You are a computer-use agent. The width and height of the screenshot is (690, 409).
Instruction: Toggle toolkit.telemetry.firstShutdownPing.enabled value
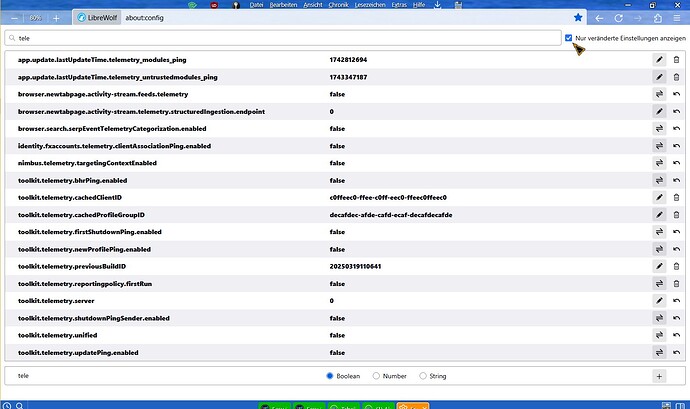click(659, 232)
